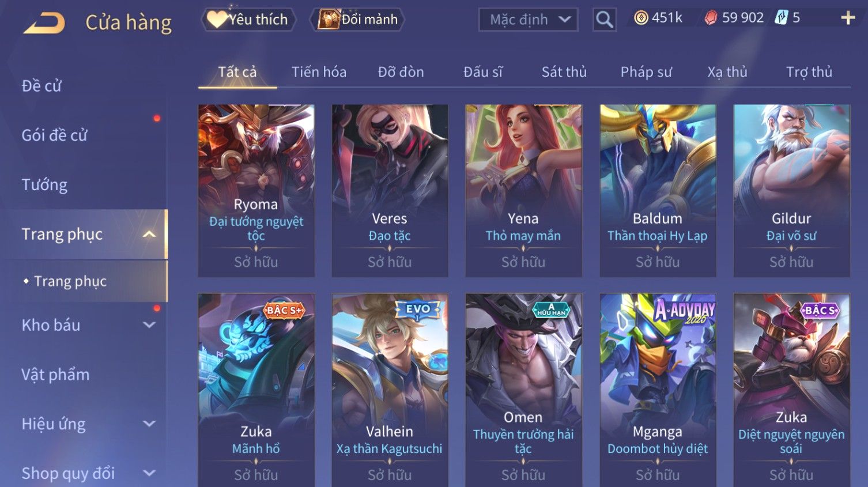868x487 pixels.
Task: Tap the plus icon to add currency
Action: (848, 18)
